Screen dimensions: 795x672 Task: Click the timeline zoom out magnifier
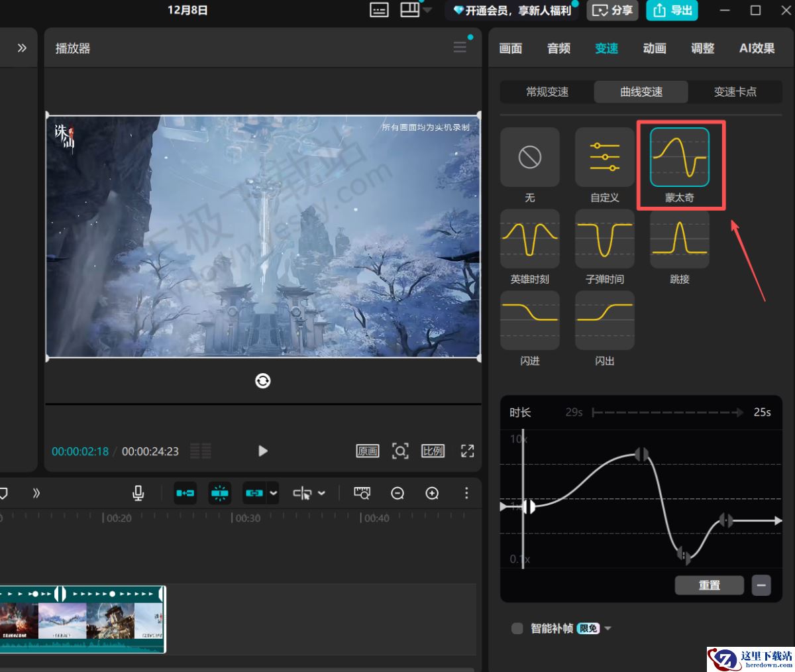[397, 493]
